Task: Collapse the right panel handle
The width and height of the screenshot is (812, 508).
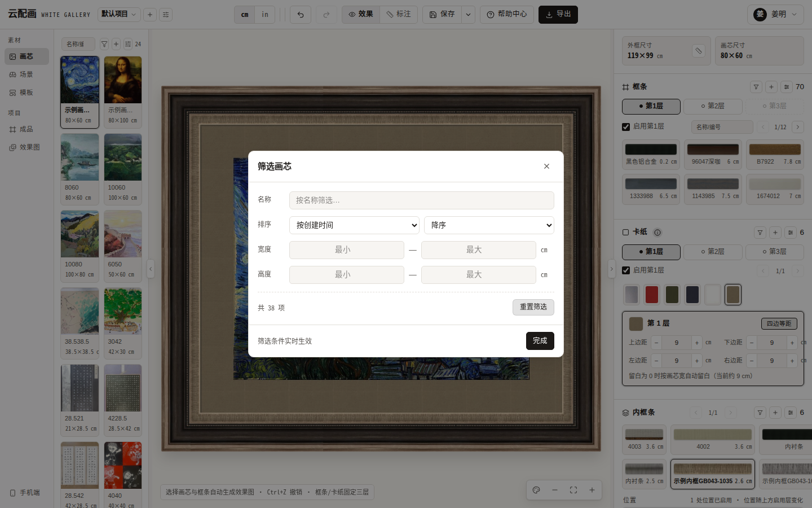Action: point(611,269)
